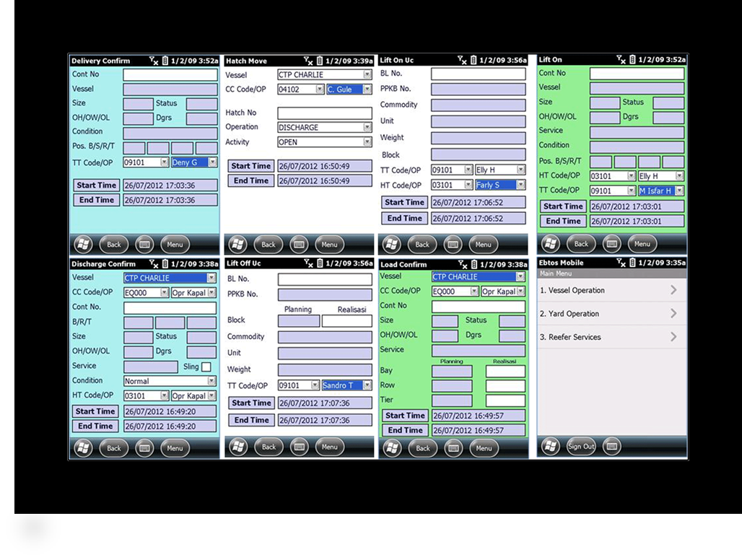Click End Time button in Load Confirm
This screenshot has width=742, height=560.
(x=404, y=430)
